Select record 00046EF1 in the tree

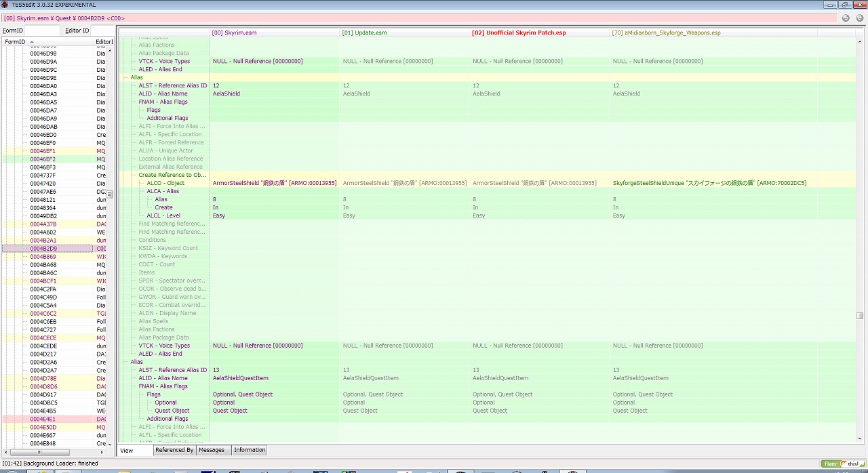pyautogui.click(x=43, y=151)
